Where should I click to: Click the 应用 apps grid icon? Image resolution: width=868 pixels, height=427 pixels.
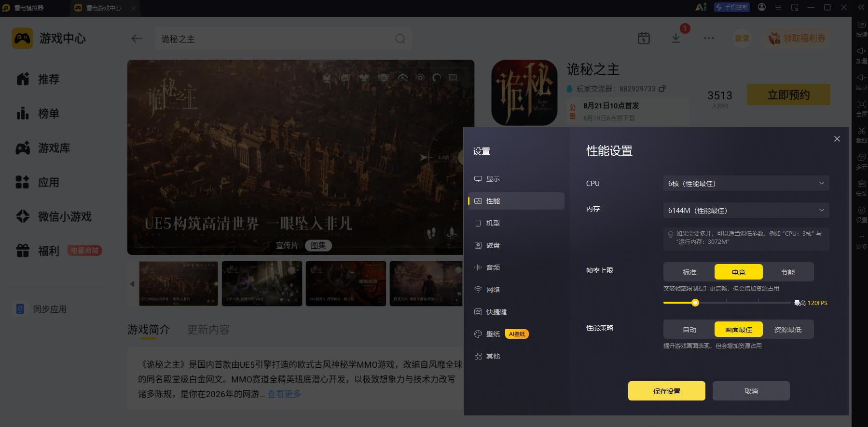pyautogui.click(x=23, y=182)
